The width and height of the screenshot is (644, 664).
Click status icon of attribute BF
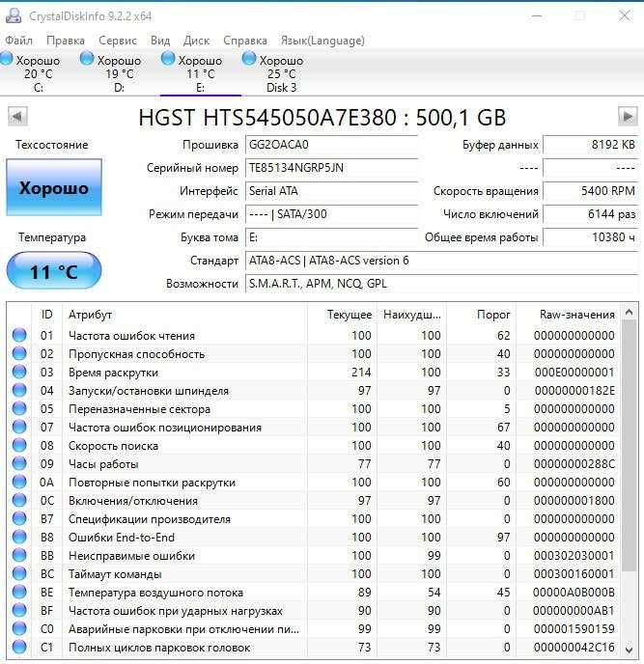[19, 610]
